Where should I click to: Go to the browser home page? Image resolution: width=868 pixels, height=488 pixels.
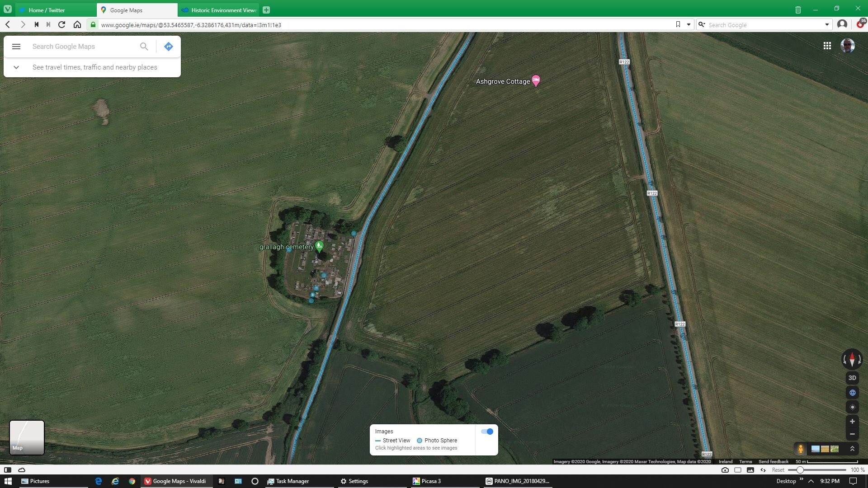pos(77,24)
